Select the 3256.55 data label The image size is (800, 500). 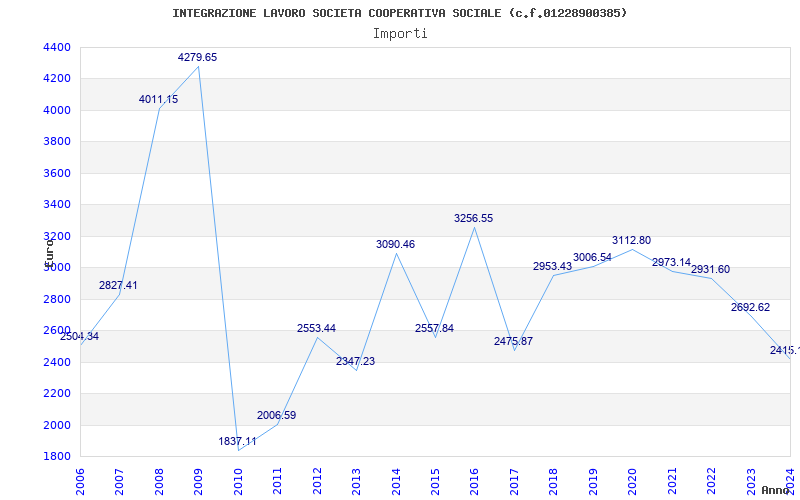473,218
